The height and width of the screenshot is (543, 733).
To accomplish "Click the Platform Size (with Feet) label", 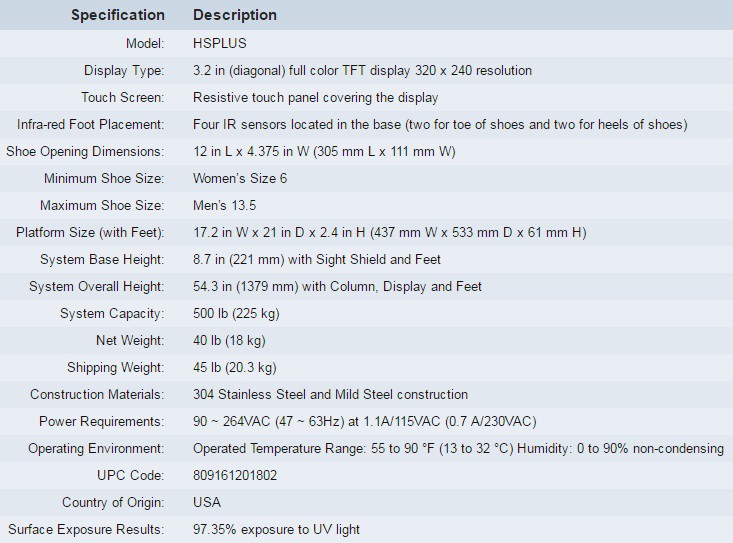I will pos(90,233).
